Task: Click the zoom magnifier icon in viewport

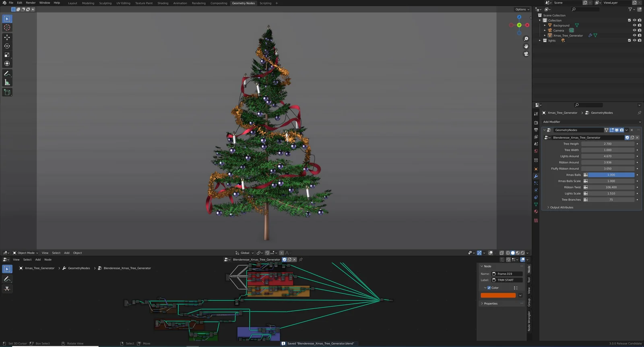Action: [x=526, y=39]
